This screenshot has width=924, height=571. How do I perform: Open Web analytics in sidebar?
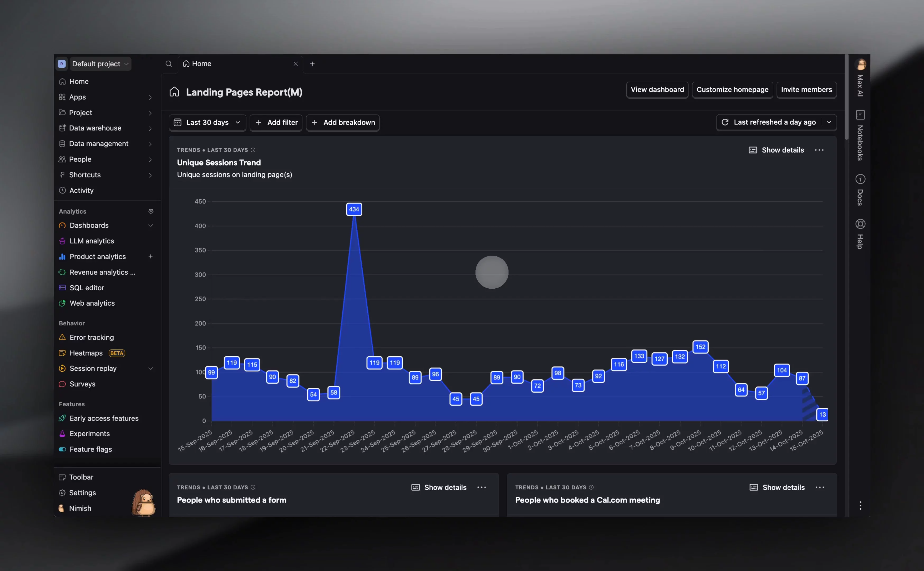(92, 303)
